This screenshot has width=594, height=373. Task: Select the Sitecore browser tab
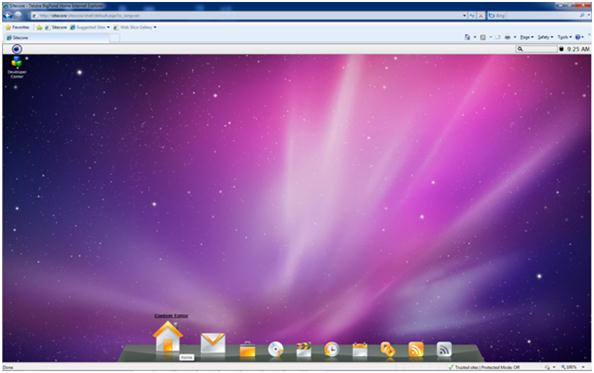tap(57, 37)
